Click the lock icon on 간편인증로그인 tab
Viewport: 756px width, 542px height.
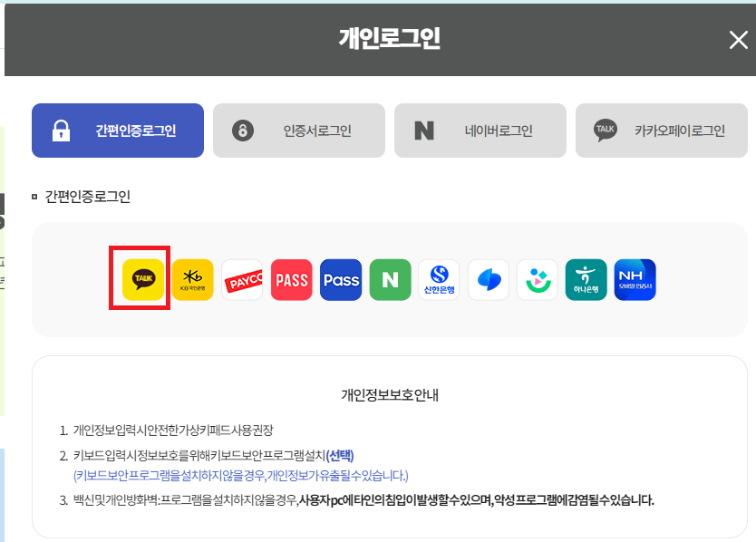(x=61, y=131)
